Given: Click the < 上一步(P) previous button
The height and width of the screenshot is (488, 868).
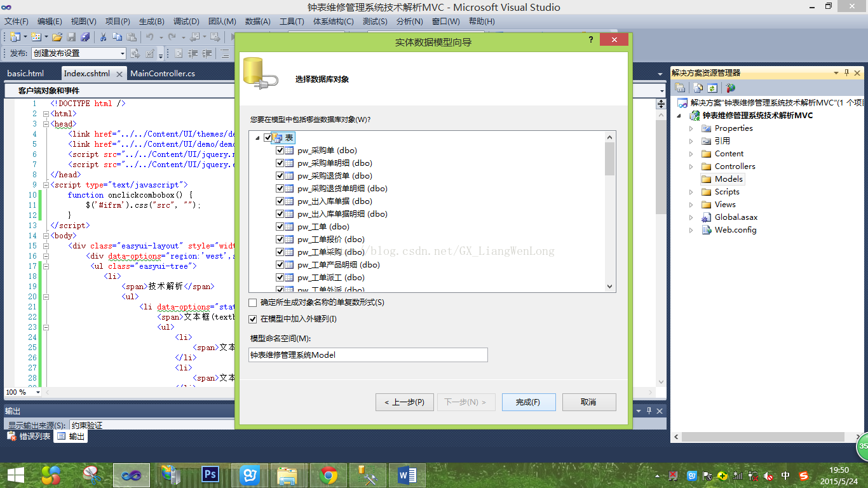Looking at the screenshot, I should click(404, 402).
